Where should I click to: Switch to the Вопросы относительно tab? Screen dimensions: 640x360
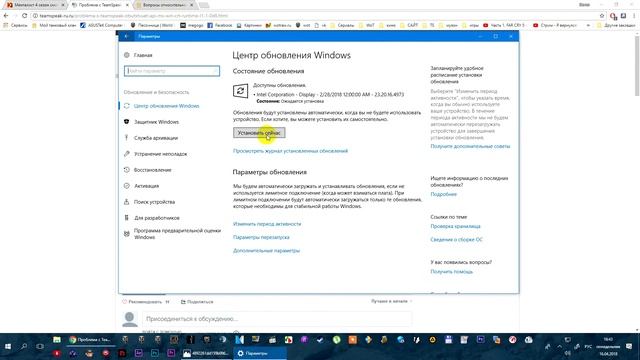tap(164, 5)
